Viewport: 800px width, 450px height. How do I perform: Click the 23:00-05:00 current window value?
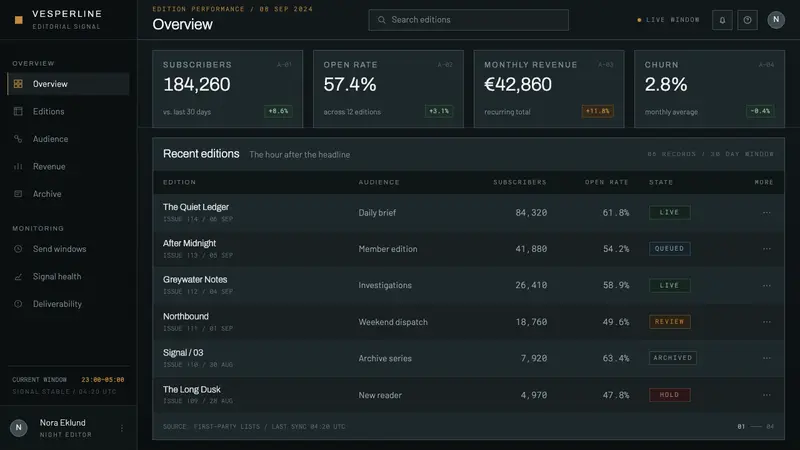coord(103,380)
